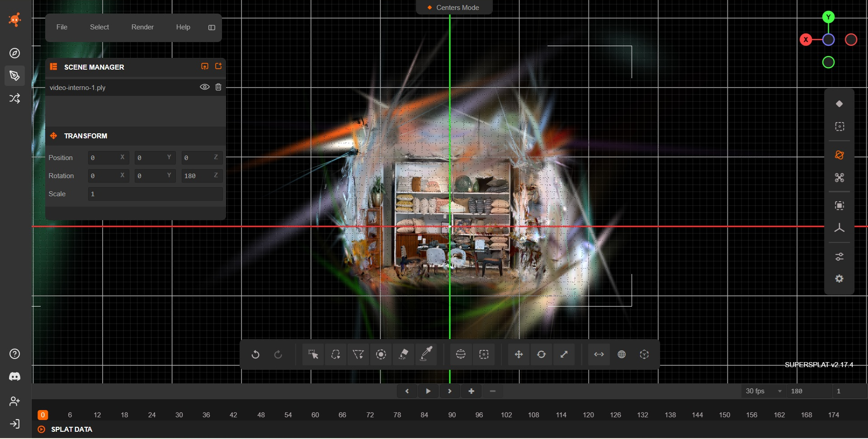Open view options sliders icon

click(840, 257)
